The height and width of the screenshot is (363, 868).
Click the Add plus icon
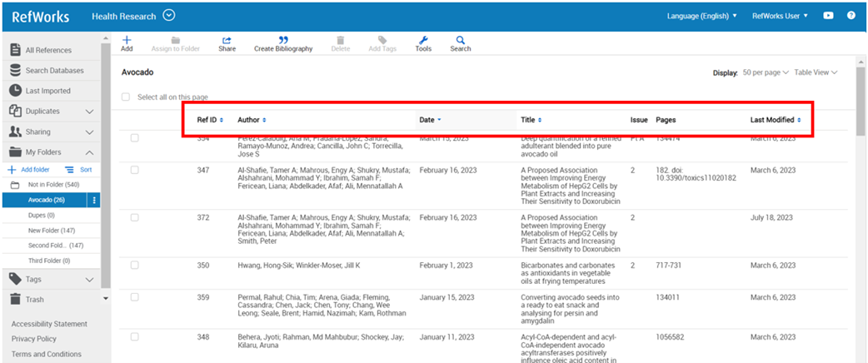coord(127,41)
